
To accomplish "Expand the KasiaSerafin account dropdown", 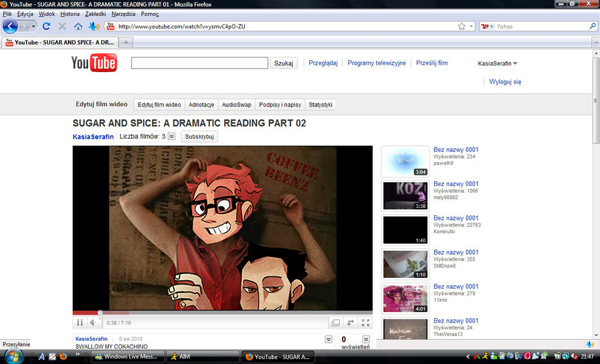I will coord(497,63).
